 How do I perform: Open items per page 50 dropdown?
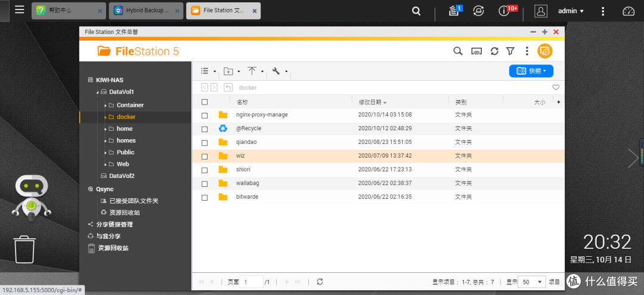[x=532, y=282]
